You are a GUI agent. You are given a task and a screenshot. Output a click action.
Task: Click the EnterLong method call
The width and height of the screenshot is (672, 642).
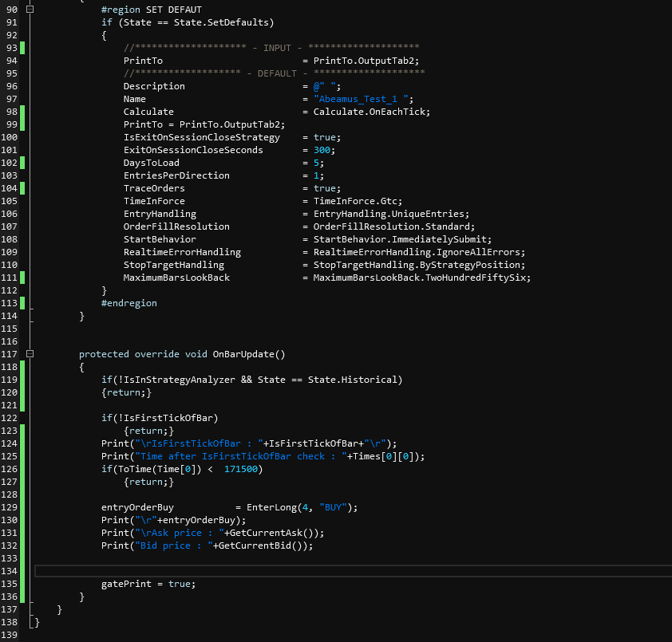(272, 507)
